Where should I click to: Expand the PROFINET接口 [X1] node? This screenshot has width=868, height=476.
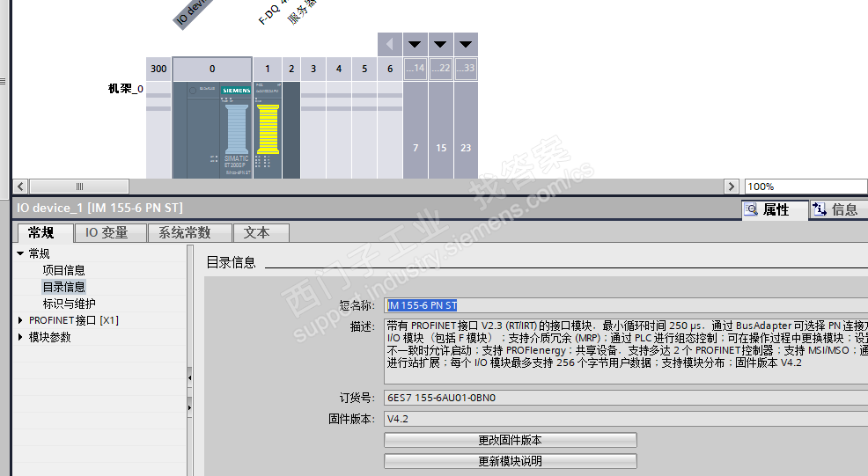[x=20, y=320]
